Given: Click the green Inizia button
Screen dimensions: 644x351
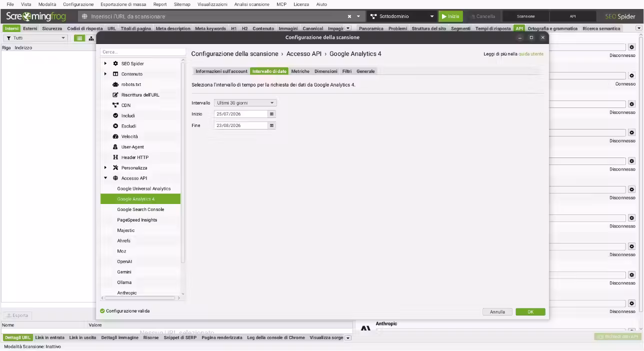Looking at the screenshot, I should pyautogui.click(x=450, y=16).
